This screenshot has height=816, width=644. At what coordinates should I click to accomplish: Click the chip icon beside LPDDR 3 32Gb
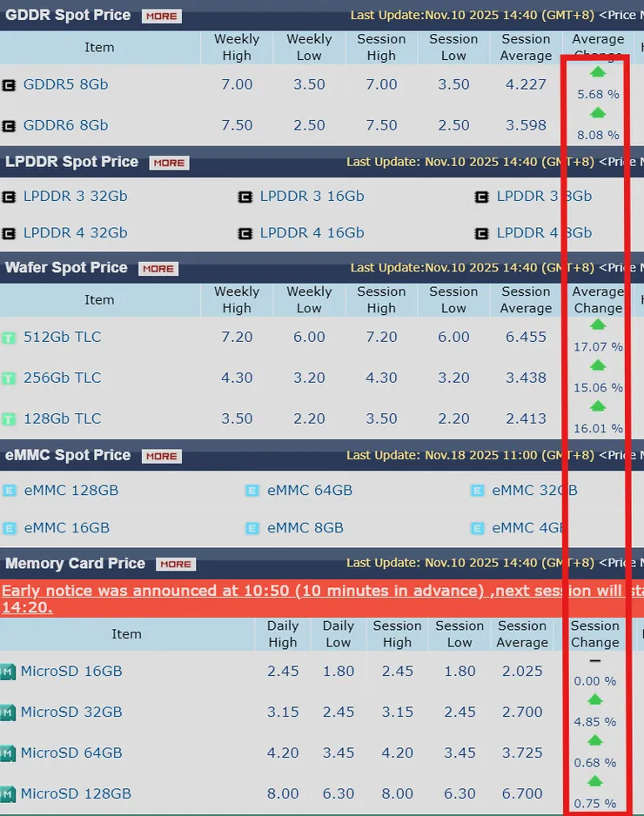point(9,197)
